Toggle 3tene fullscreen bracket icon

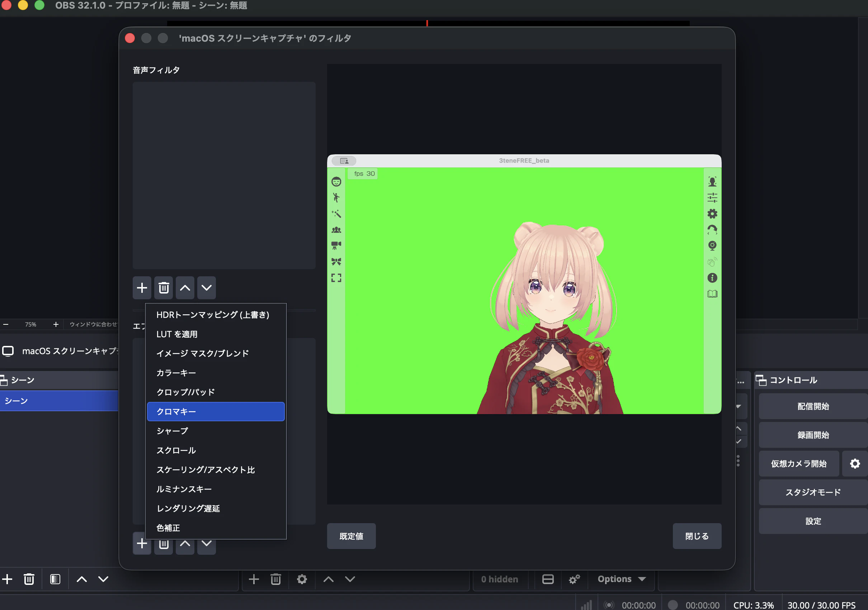coord(336,278)
